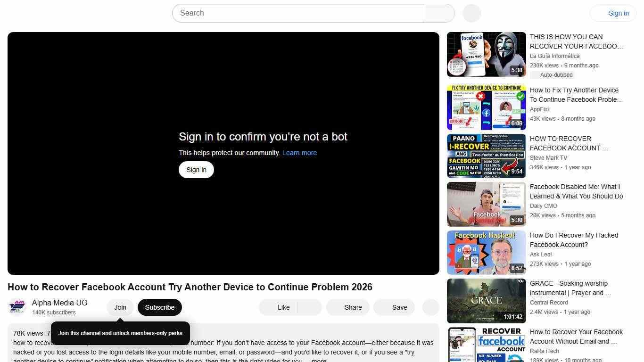644x362 pixels.
Task: Click the Auto-dubbed label chip
Action: click(556, 74)
